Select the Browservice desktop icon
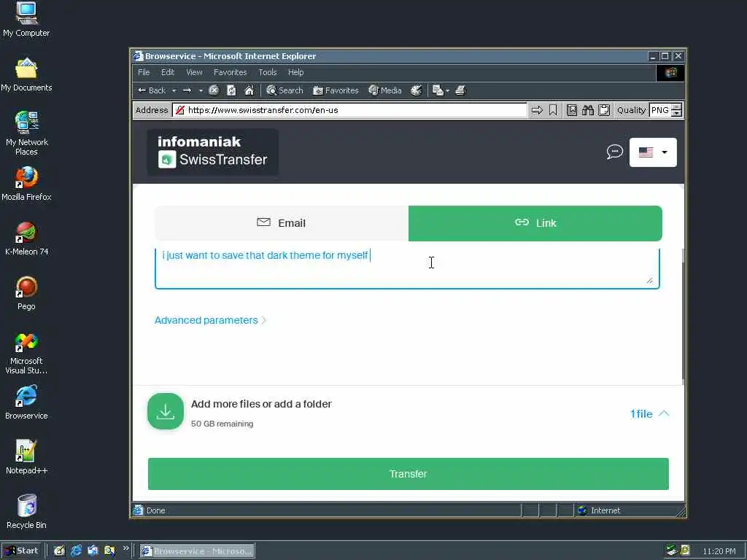 pos(26,402)
